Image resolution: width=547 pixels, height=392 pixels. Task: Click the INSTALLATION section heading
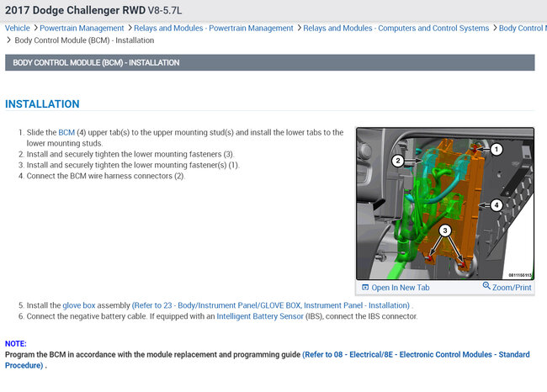pos(42,104)
